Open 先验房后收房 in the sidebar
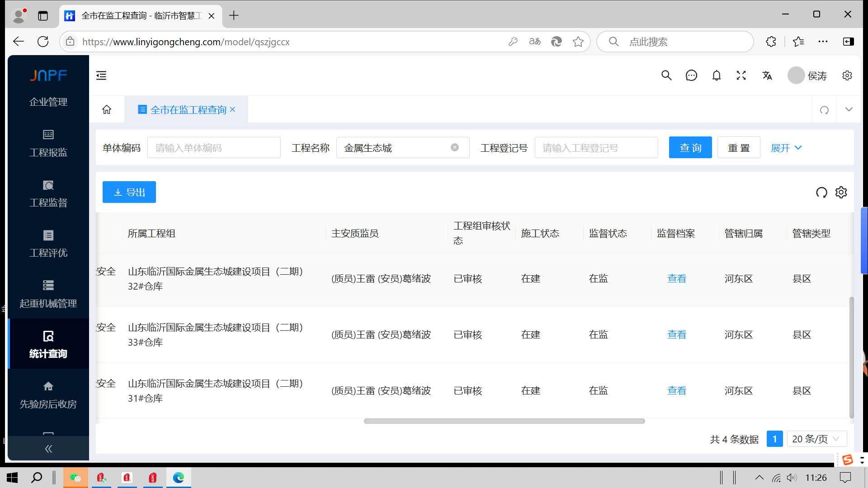Image resolution: width=868 pixels, height=488 pixels. [48, 394]
